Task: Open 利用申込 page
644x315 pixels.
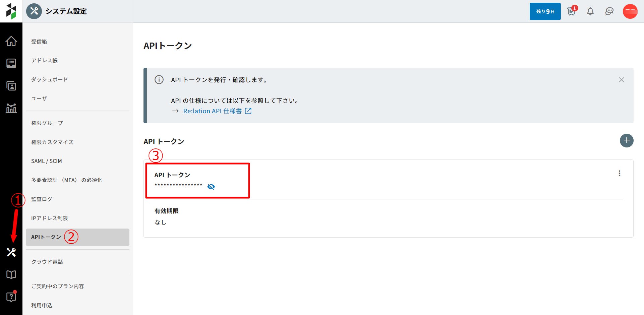Action: coord(77,305)
